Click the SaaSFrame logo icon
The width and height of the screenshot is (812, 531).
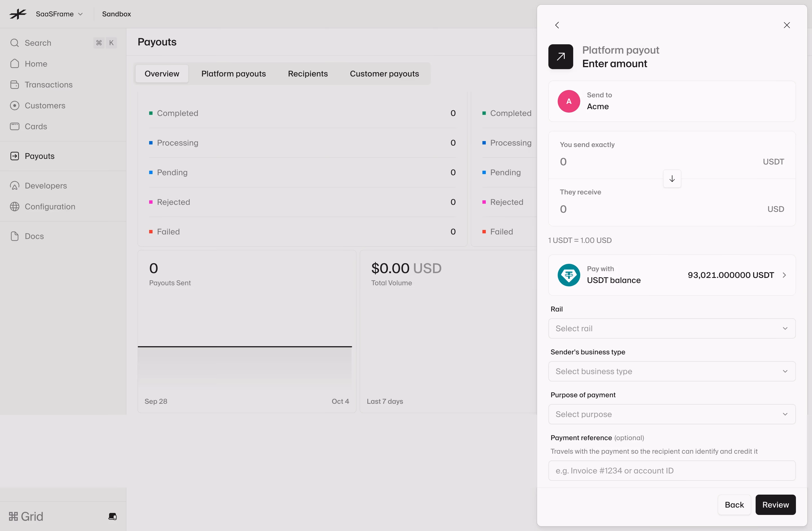[18, 14]
